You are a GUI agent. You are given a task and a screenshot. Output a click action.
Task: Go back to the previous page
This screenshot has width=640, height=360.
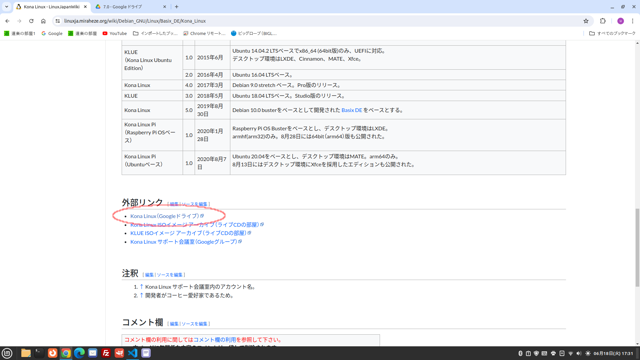click(x=7, y=21)
